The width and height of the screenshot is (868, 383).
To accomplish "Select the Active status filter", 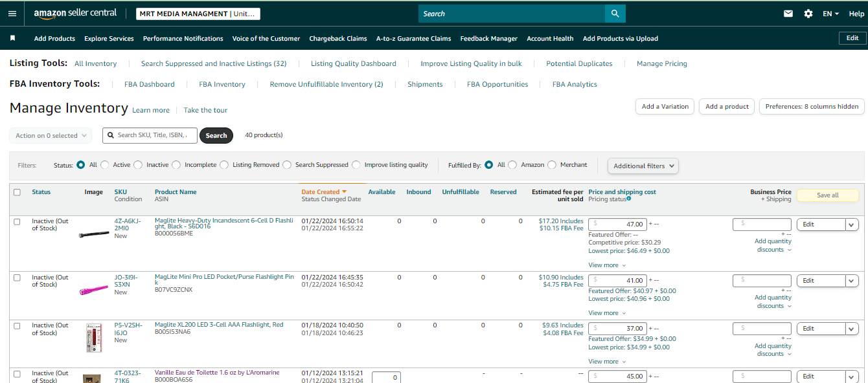I will [105, 165].
